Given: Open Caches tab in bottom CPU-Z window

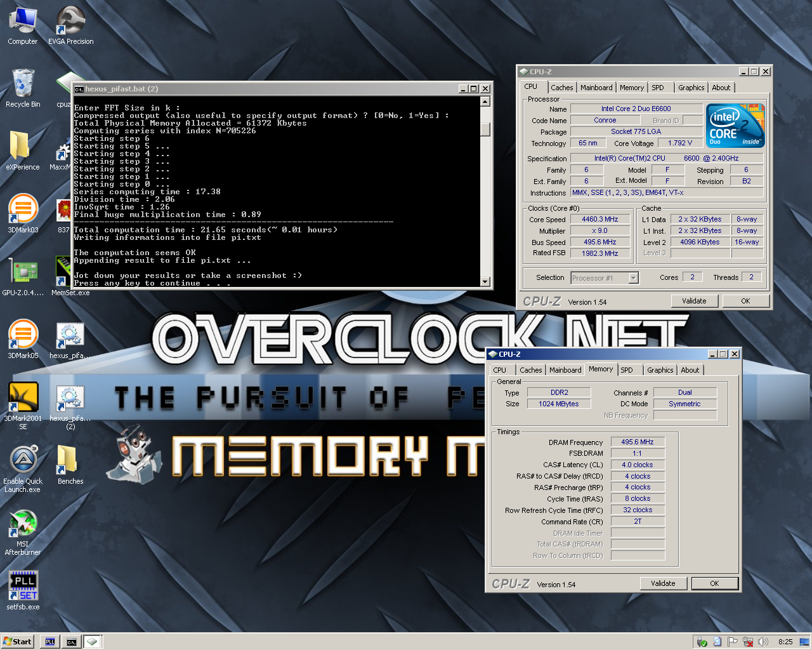Looking at the screenshot, I should [x=530, y=370].
